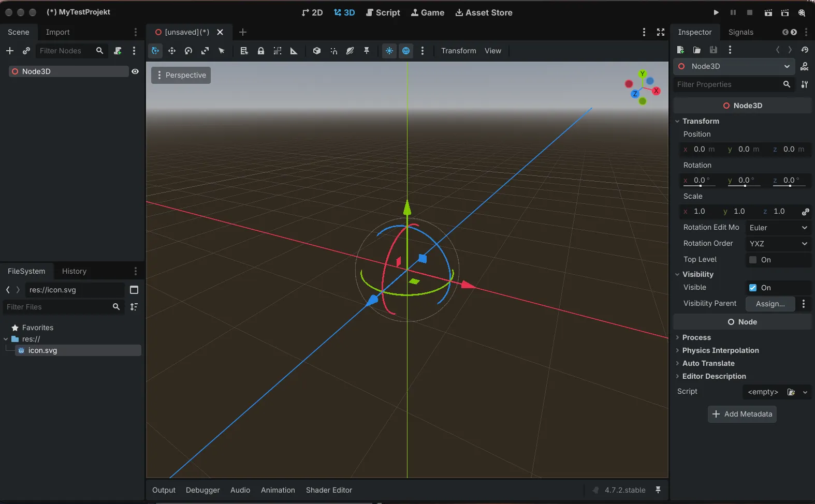Image resolution: width=815 pixels, height=504 pixels.
Task: Click the attach script icon in Scene dock
Action: coord(118,51)
